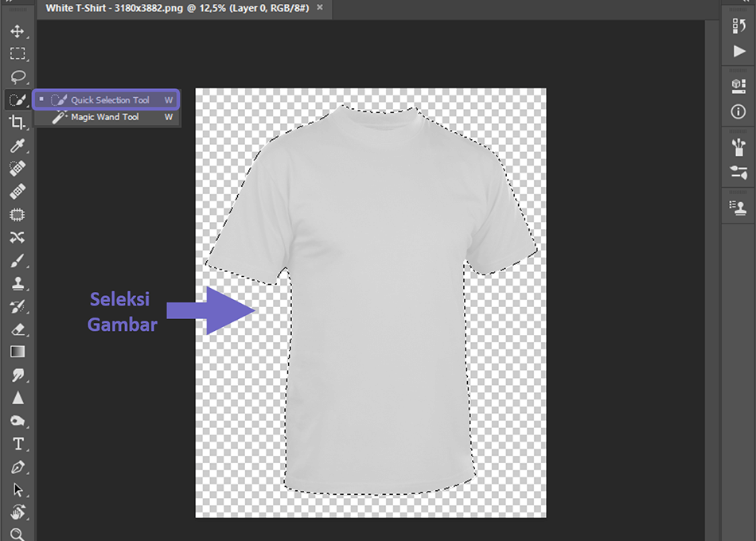Select the Pen tool
The width and height of the screenshot is (756, 541).
pos(18,467)
